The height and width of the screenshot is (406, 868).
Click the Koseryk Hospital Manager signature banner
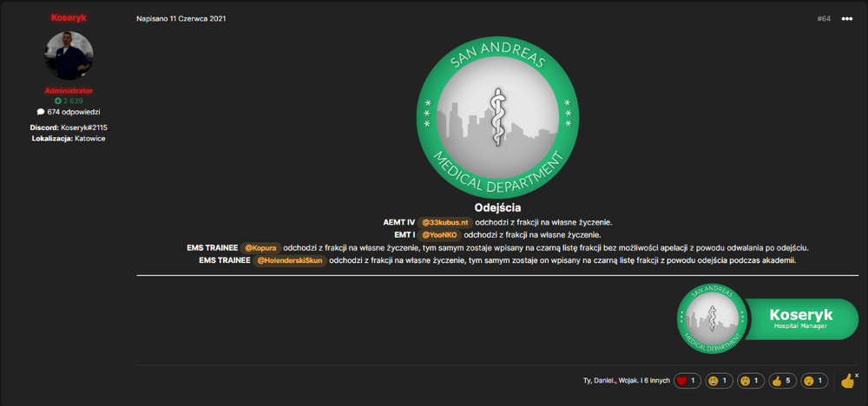767,319
